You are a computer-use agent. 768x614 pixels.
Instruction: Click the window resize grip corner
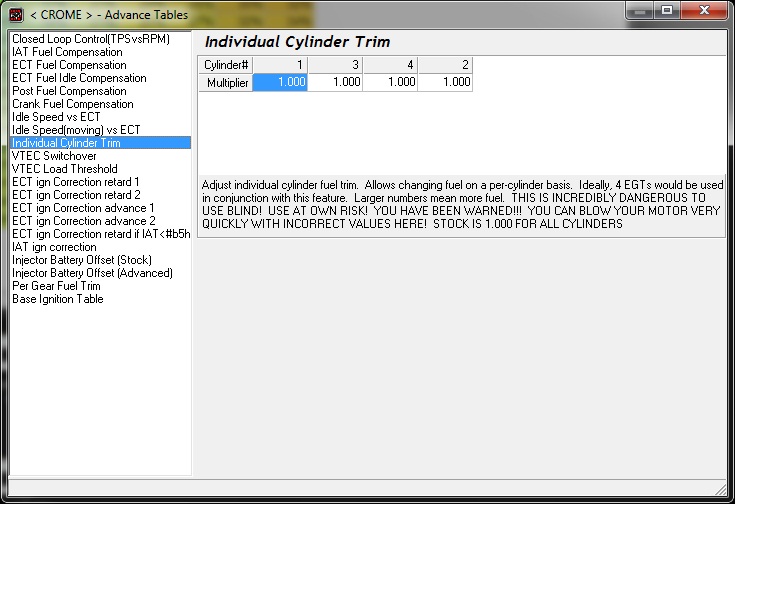tap(720, 489)
